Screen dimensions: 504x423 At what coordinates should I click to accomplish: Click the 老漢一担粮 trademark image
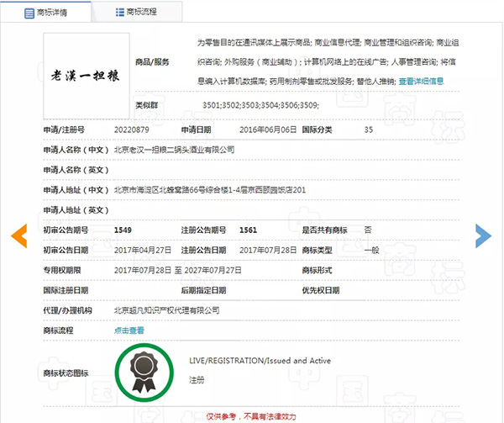click(x=87, y=73)
